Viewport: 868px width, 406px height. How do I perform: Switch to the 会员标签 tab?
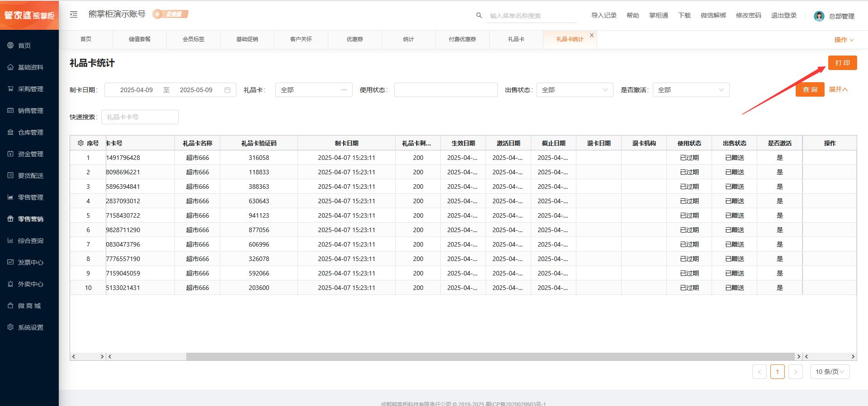tap(193, 39)
